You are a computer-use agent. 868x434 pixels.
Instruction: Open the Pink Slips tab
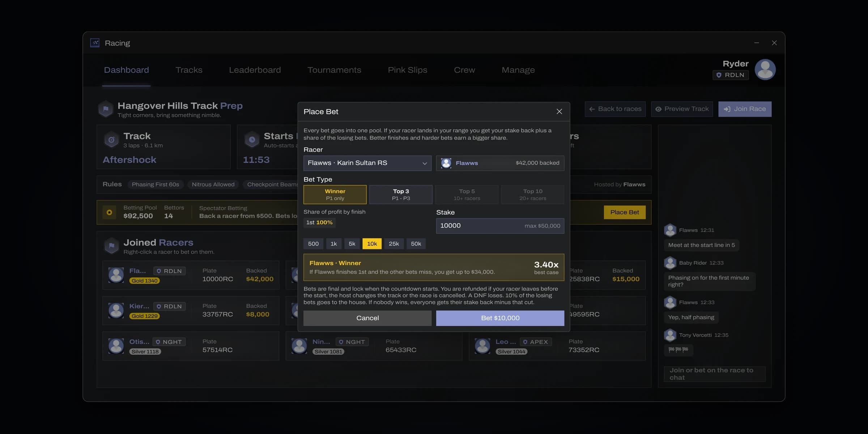tap(407, 70)
